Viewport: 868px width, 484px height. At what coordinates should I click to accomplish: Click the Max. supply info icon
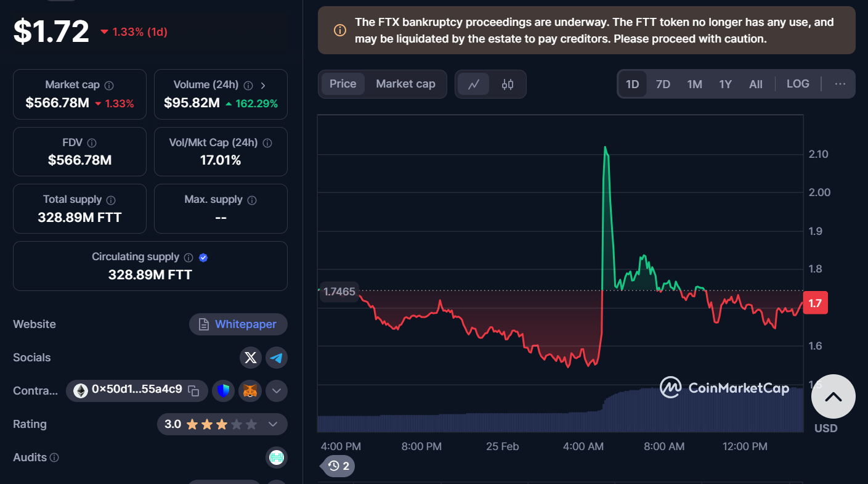point(252,200)
